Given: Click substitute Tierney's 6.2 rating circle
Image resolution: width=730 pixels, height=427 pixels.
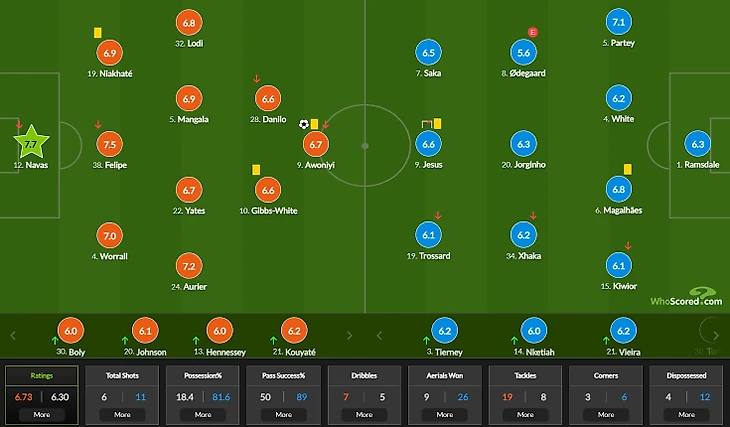Looking at the screenshot, I should pos(445,331).
